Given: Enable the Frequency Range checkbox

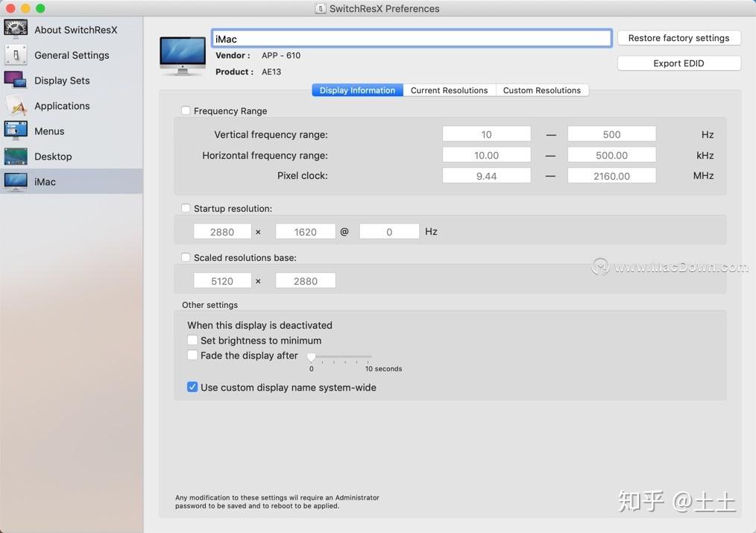Looking at the screenshot, I should click(185, 110).
